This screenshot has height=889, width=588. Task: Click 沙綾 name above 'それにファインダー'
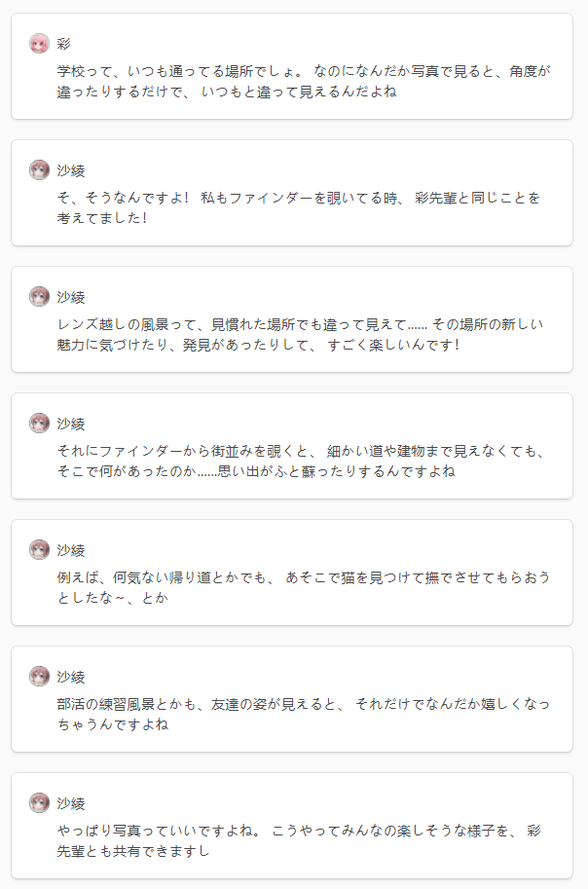(x=71, y=424)
